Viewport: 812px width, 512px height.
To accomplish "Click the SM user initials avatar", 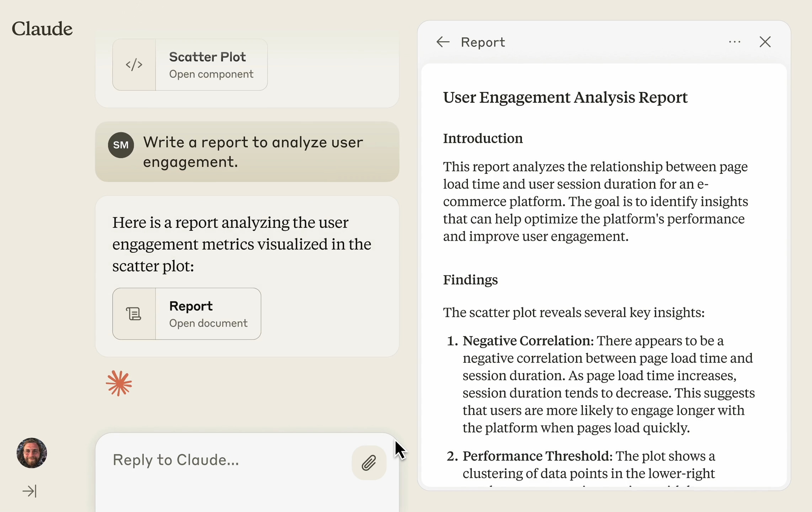I will (x=121, y=145).
